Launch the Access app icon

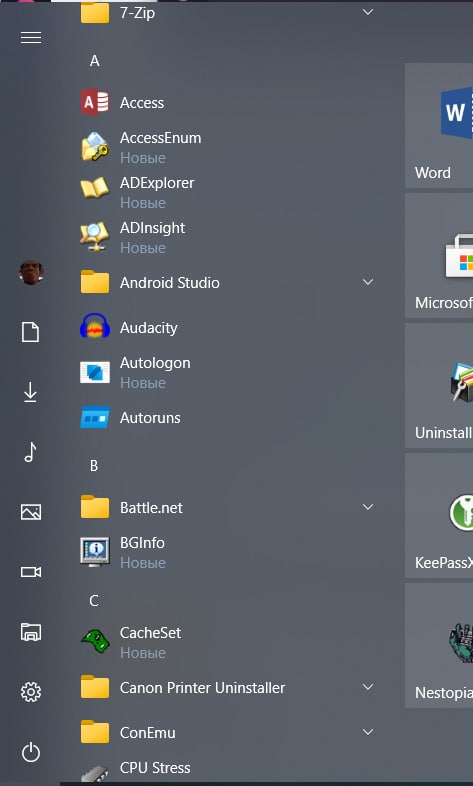(x=95, y=103)
